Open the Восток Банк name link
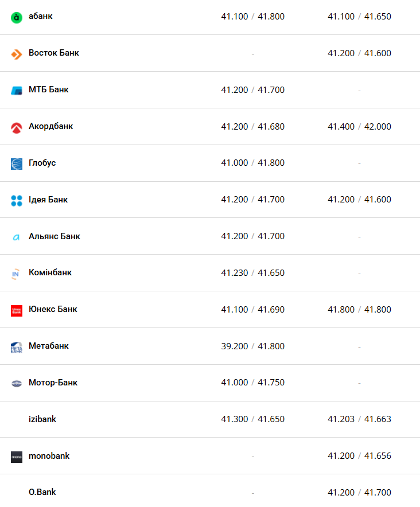 coord(54,53)
